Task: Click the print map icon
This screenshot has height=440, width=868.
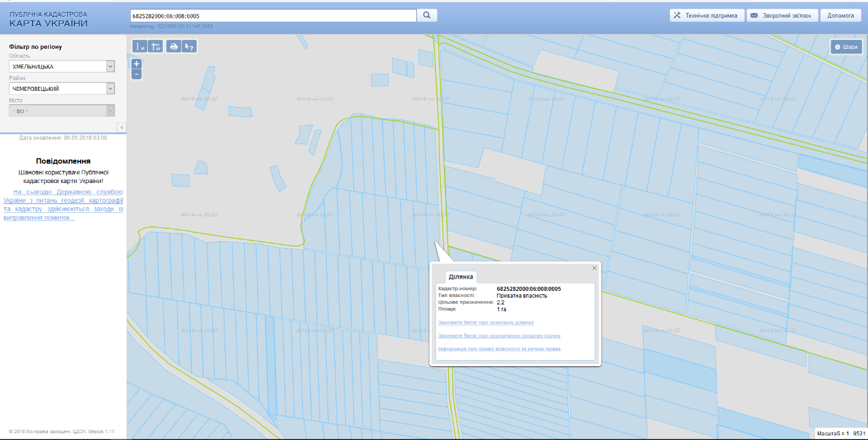Action: (x=174, y=47)
